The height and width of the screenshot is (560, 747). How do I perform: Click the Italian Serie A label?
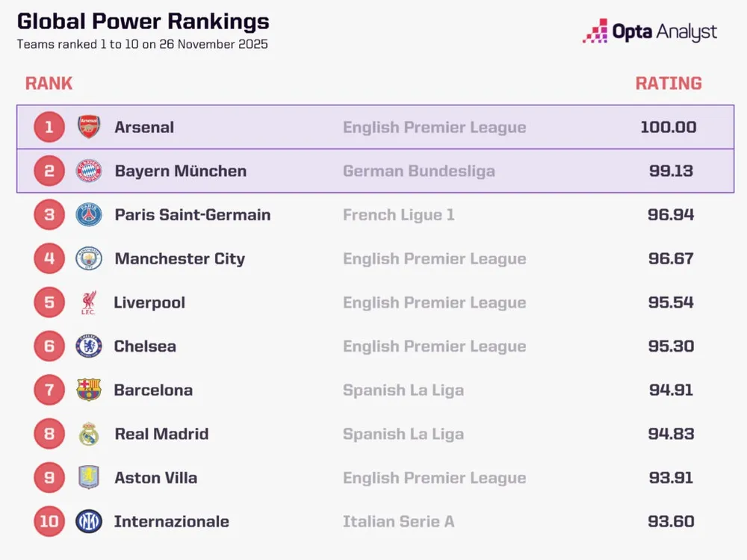[x=398, y=521]
